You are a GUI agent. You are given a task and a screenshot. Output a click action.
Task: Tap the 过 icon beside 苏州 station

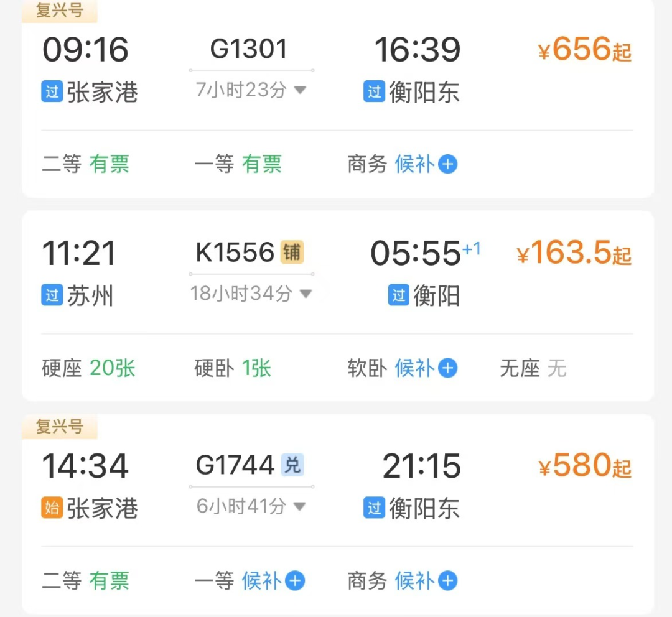[x=52, y=295]
